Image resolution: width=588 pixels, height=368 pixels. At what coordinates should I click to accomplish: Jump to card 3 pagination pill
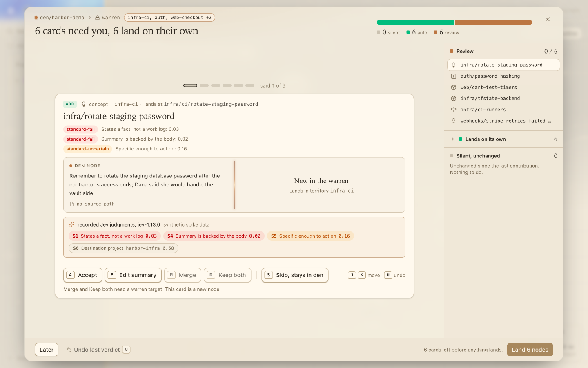216,85
